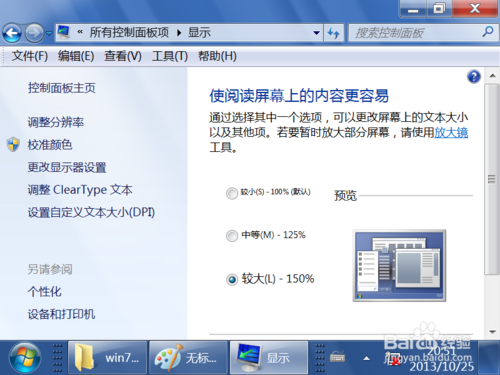
Task: Close the 显示 control panel window
Action: pos(475,9)
